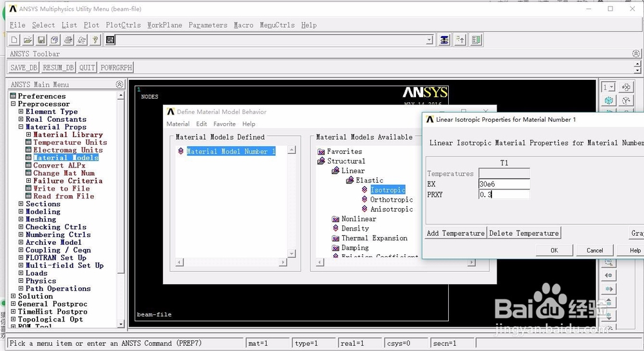
Task: Click the EX value input field
Action: (x=504, y=184)
